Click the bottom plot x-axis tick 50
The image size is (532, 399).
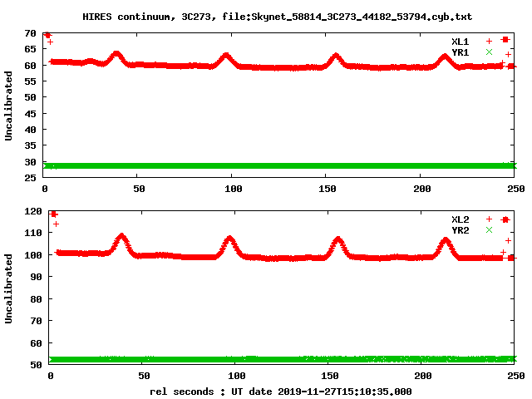tap(144, 376)
